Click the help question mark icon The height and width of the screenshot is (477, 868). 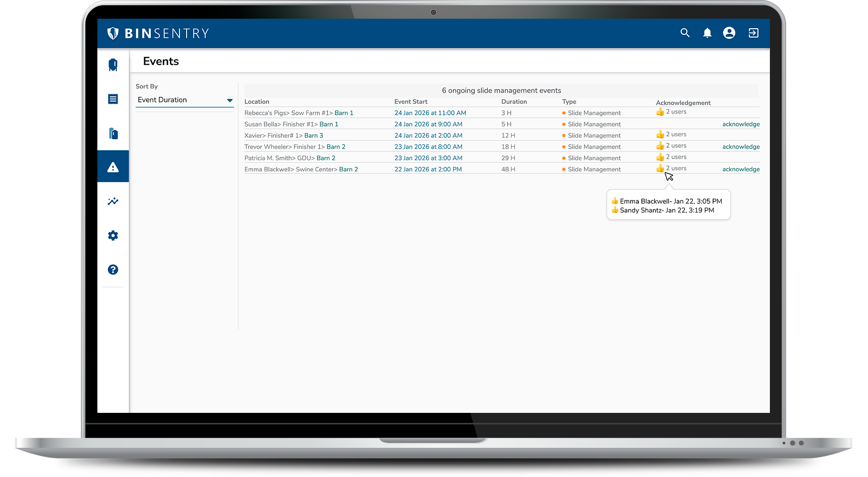113,269
